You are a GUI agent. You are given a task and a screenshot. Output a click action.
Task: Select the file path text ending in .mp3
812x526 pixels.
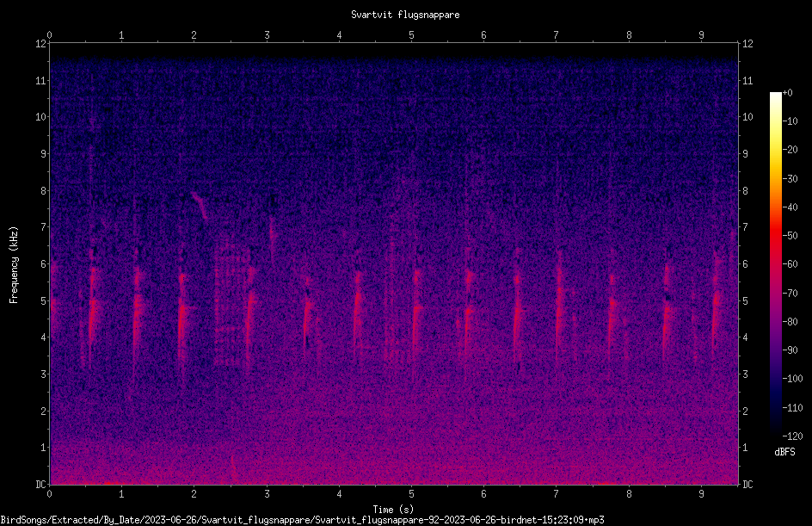[303, 520]
